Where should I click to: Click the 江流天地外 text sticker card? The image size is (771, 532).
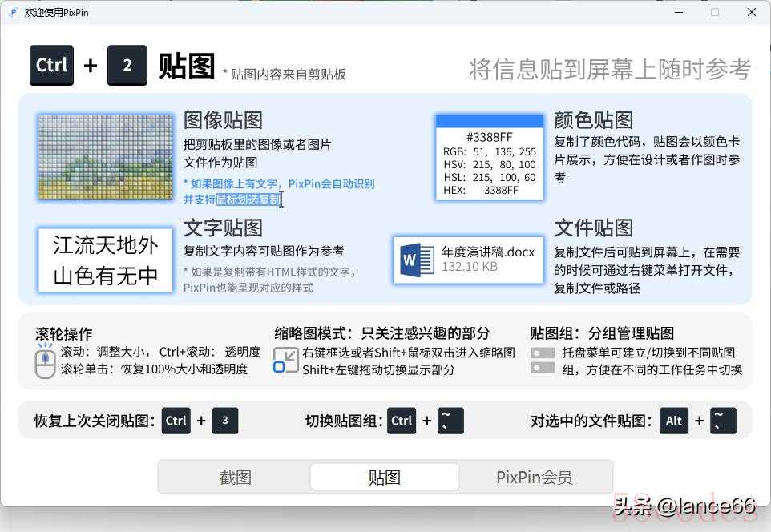[x=105, y=260]
